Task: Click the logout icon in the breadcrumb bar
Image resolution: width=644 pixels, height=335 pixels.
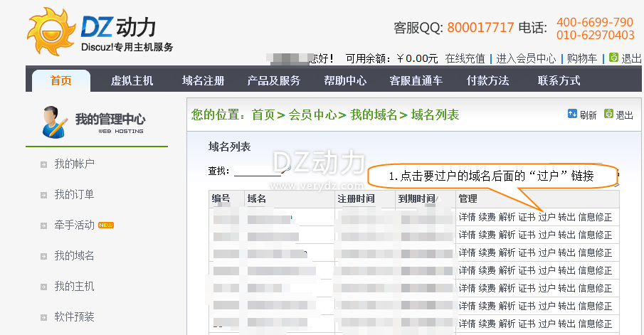Action: (x=608, y=115)
